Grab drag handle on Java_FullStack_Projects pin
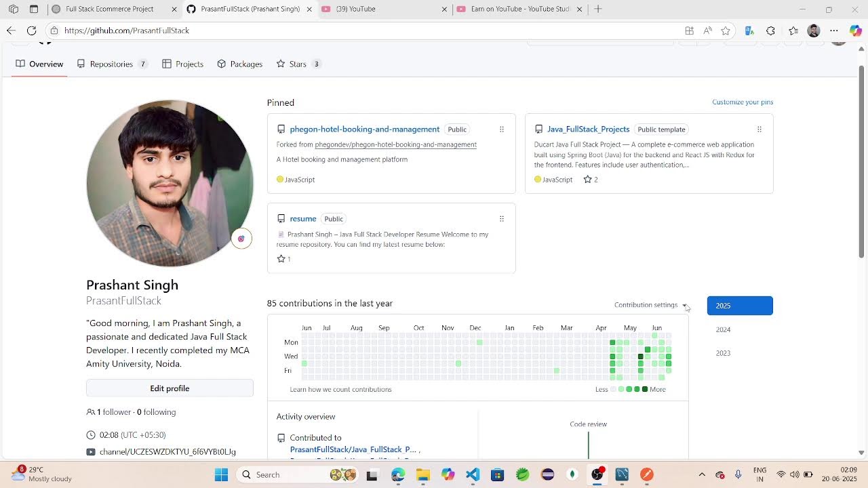 [759, 129]
